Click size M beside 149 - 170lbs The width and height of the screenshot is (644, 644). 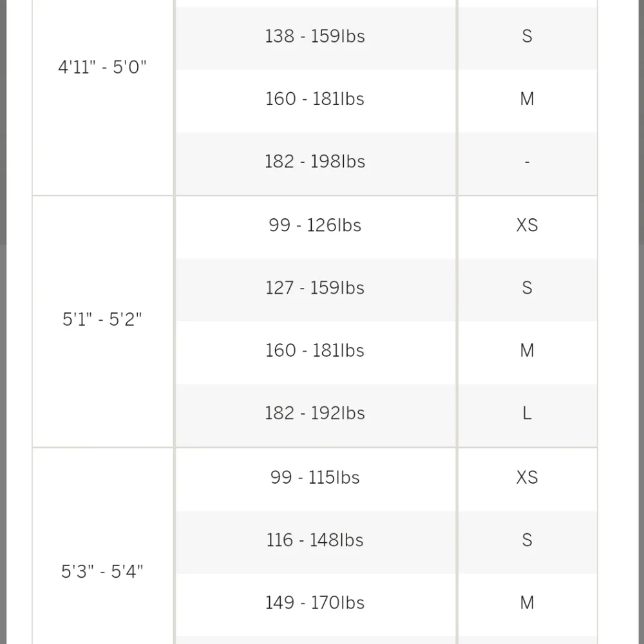527,605
